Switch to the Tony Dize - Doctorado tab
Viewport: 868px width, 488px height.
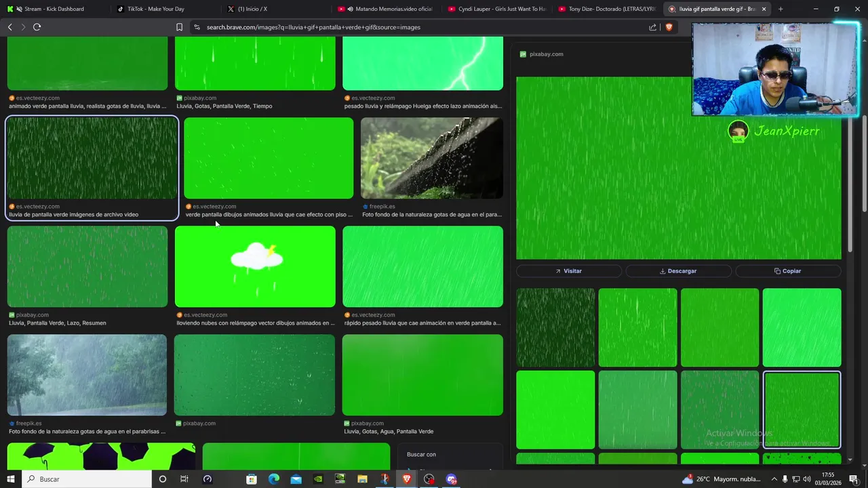tap(607, 9)
